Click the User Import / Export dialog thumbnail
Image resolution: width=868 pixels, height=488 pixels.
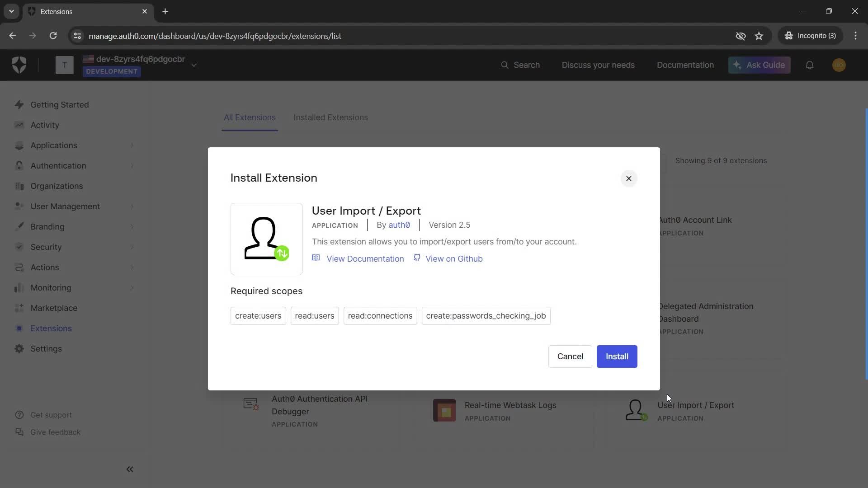[x=267, y=239]
